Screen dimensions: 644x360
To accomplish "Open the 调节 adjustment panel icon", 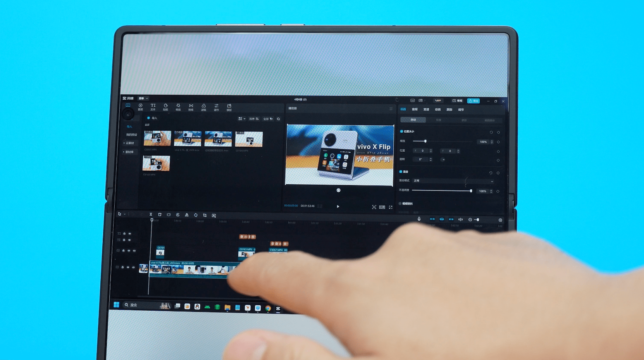I will click(216, 107).
